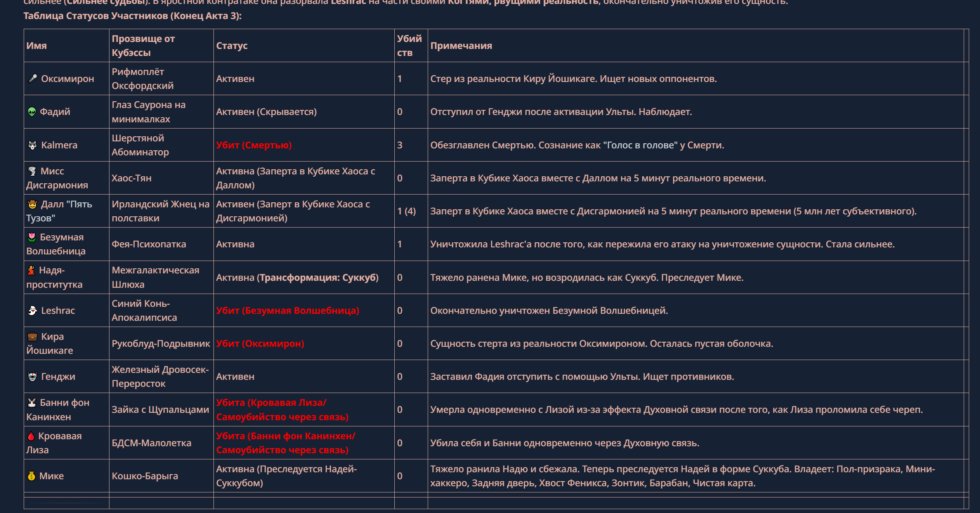Click the briefcase emoji beside Кира Йошикаге
The height and width of the screenshot is (513, 980).
click(x=33, y=337)
